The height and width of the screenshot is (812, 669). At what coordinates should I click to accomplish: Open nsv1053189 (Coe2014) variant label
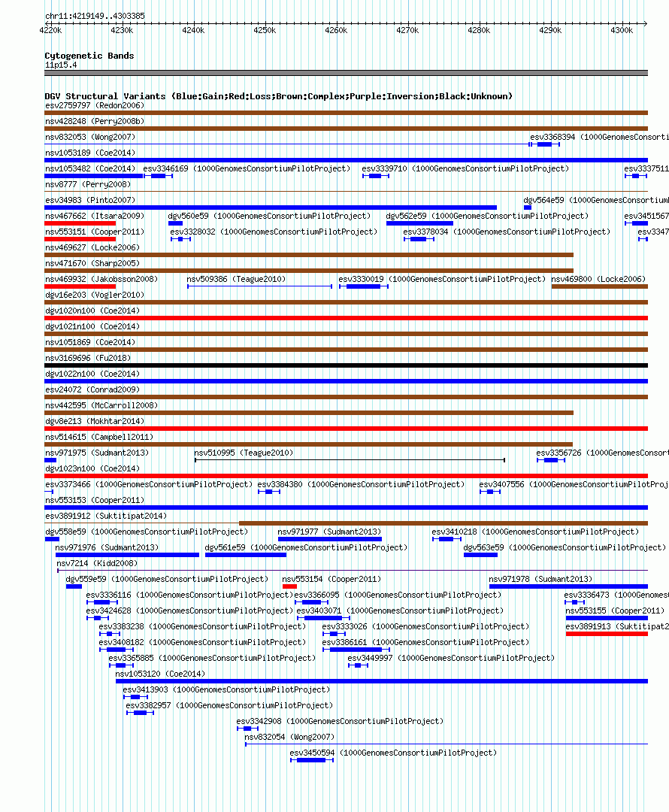90,153
